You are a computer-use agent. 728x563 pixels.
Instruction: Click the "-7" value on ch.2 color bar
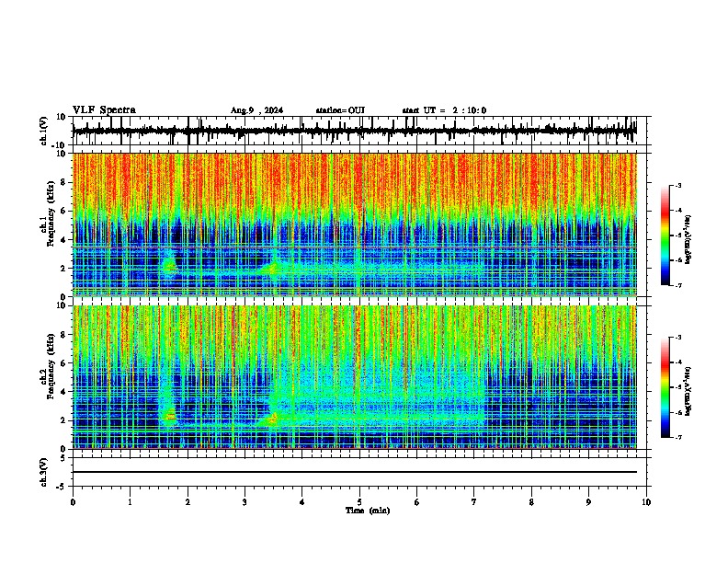(x=677, y=438)
